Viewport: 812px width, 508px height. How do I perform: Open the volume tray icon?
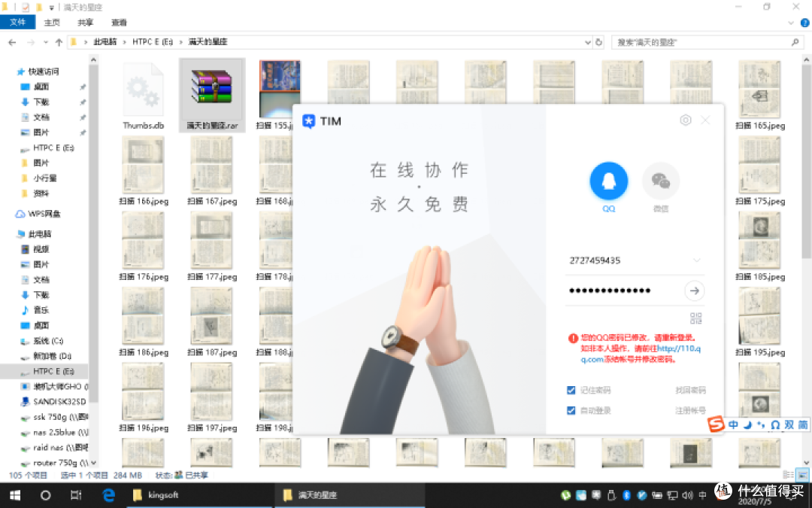(x=687, y=495)
